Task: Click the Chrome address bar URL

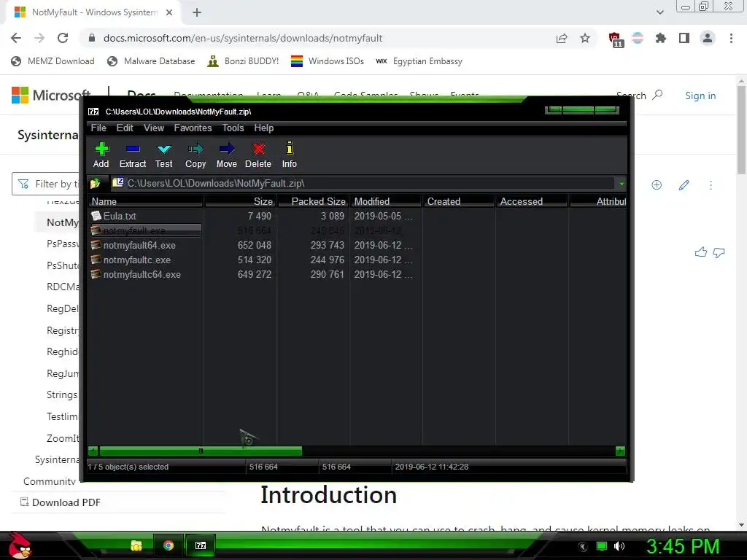Action: [243, 38]
